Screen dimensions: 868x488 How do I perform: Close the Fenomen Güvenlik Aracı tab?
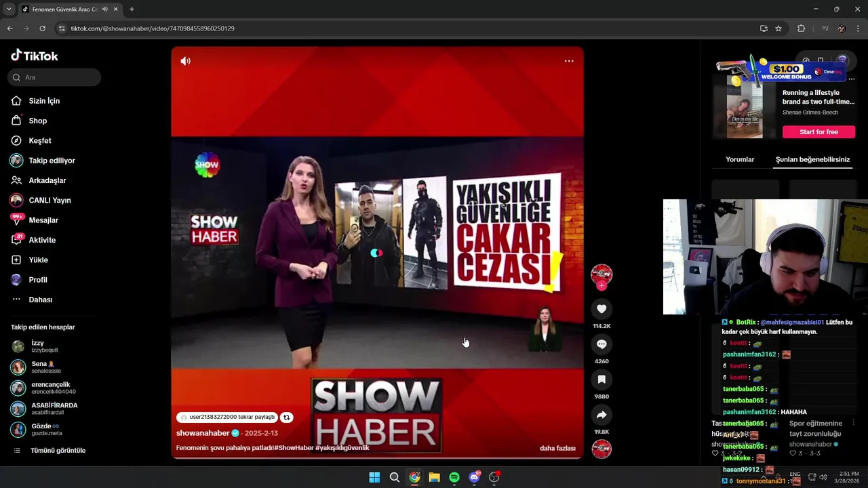coord(115,9)
